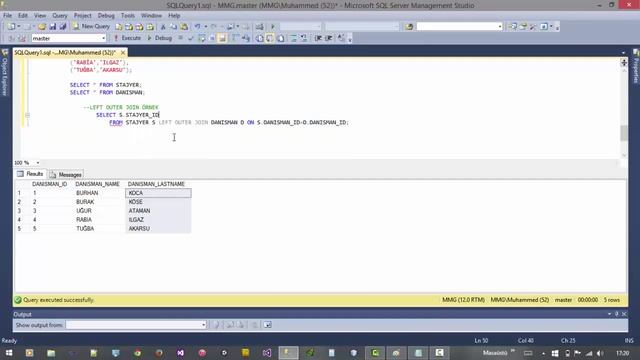Toggle word wrap in Output panel
The width and height of the screenshot is (640, 360).
point(267,325)
